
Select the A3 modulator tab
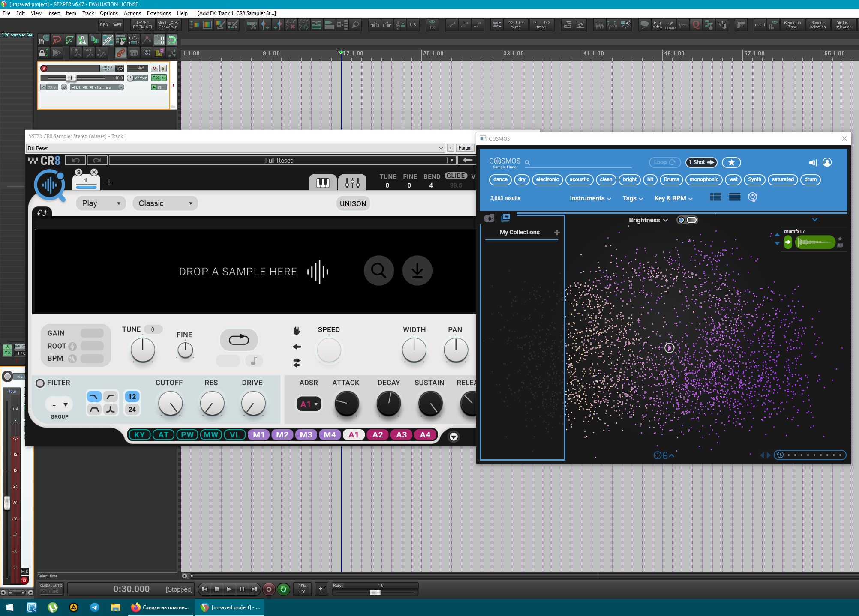point(401,435)
